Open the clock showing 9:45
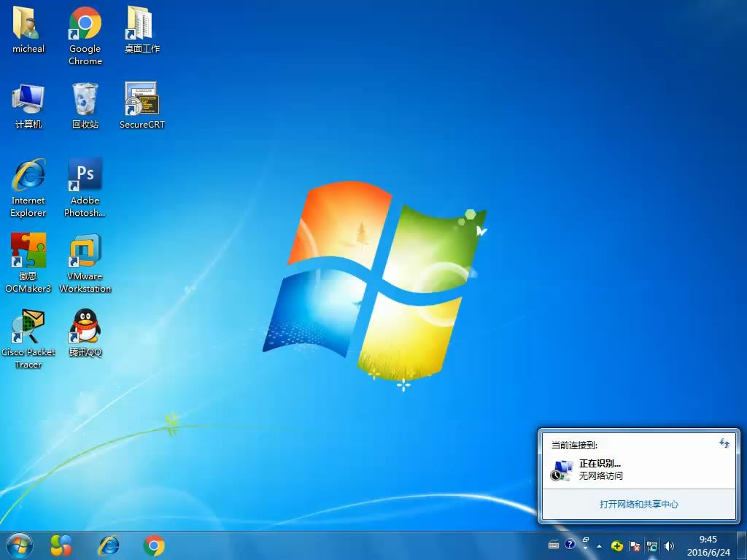 (x=708, y=545)
